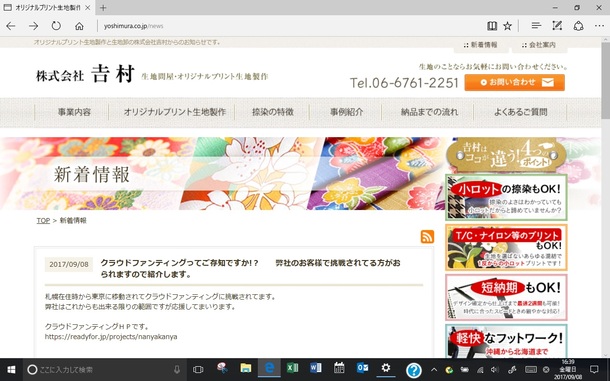Go back with the browser back arrow
Viewport: 610px width, 381px height.
pyautogui.click(x=11, y=26)
